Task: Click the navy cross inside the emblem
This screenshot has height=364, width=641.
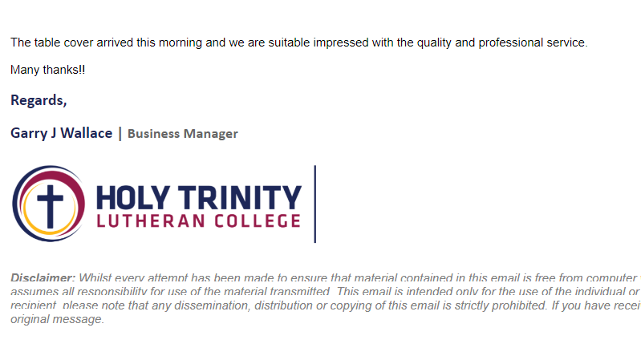Action: 50,207
